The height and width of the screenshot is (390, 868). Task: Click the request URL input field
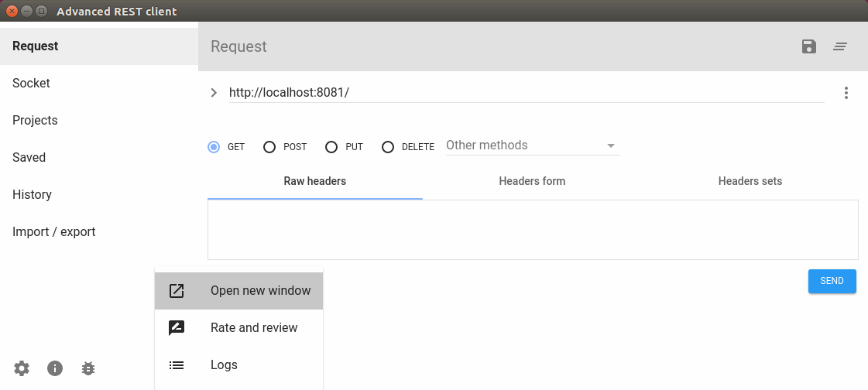[x=526, y=93]
